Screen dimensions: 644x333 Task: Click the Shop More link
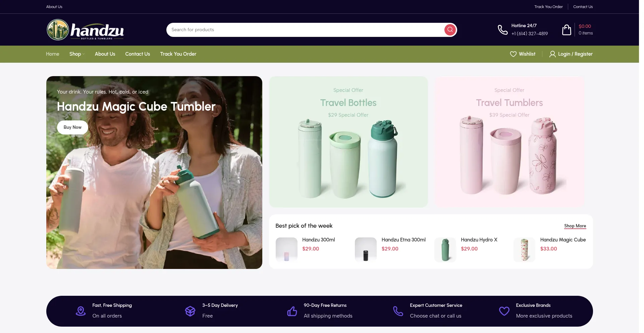575,226
